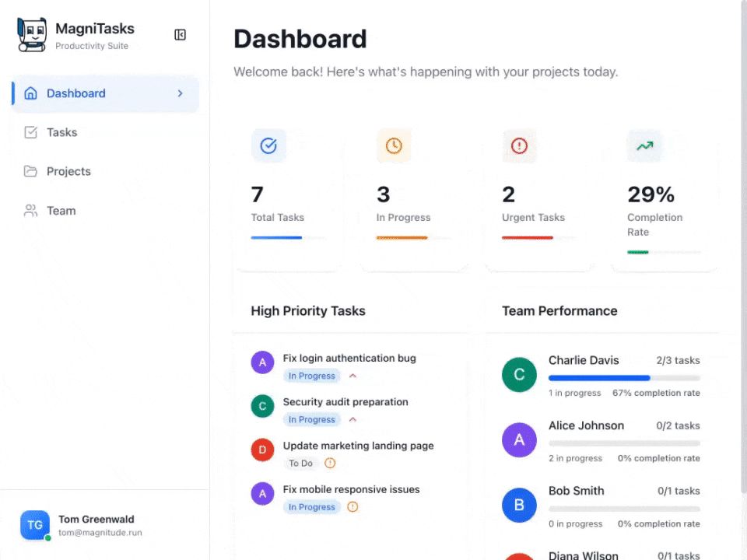Viewport: 747px width, 560px height.
Task: Click Bob Smith's avatar circle
Action: [519, 506]
